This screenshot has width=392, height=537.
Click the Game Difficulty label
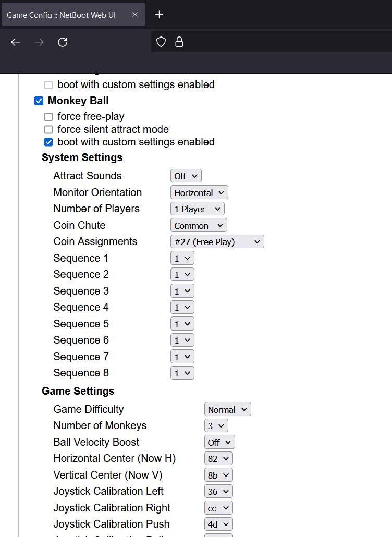pos(88,409)
